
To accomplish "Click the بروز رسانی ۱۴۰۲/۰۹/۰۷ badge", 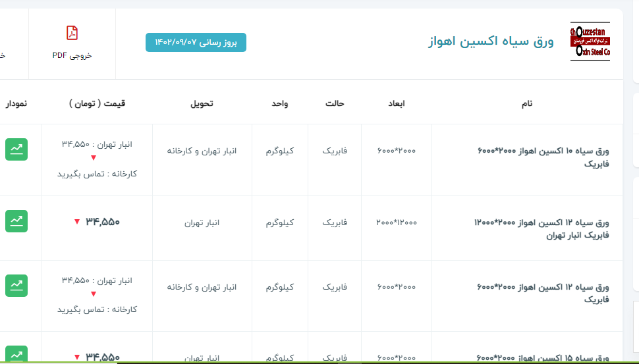I will (196, 42).
